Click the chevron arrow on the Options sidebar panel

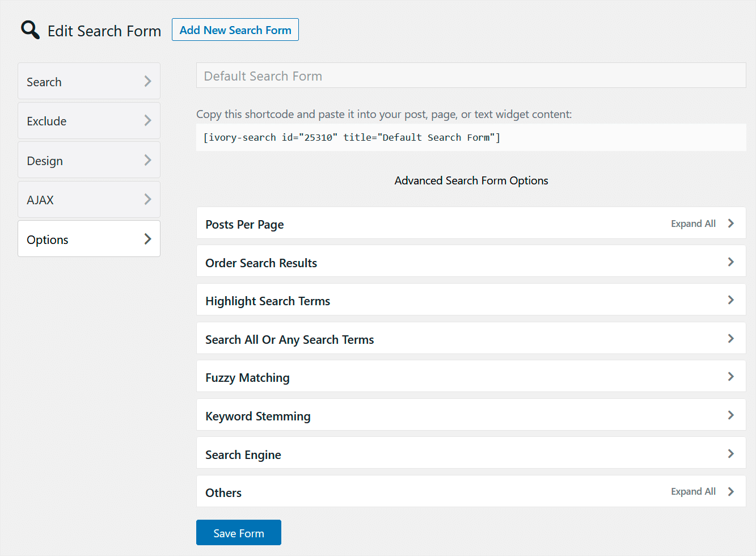point(147,239)
